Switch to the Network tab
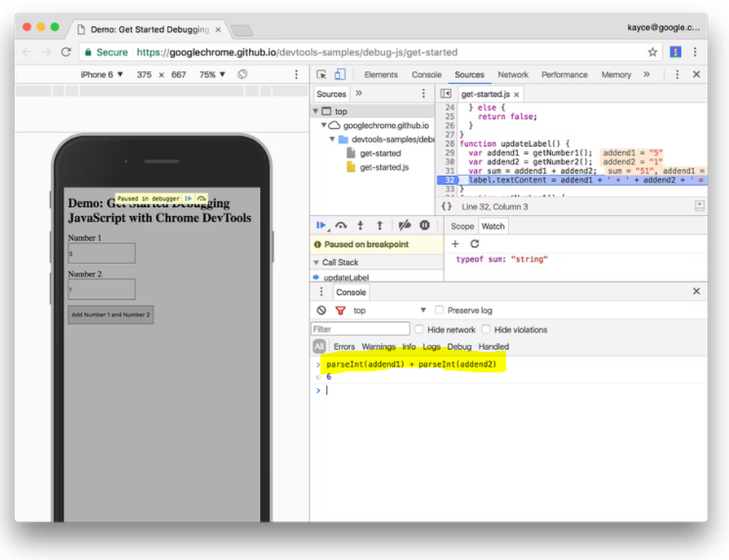Image resolution: width=729 pixels, height=560 pixels. (x=513, y=74)
